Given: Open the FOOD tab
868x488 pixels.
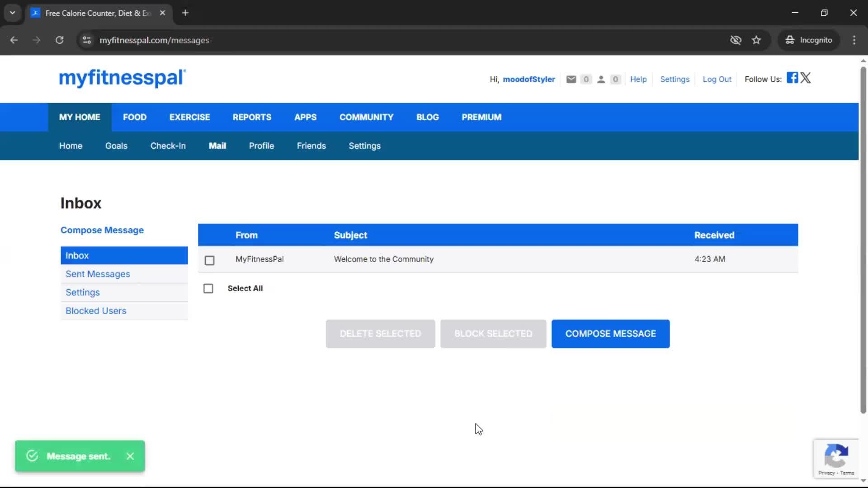Looking at the screenshot, I should click(135, 117).
